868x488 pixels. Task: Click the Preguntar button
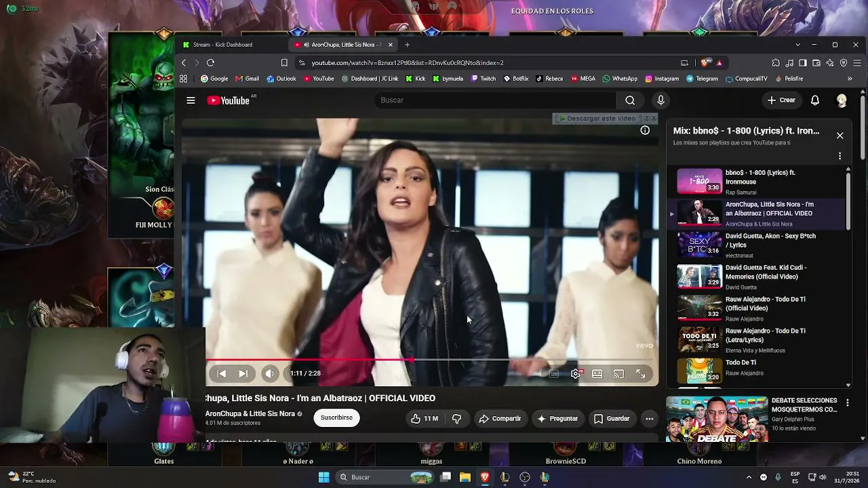pos(557,419)
